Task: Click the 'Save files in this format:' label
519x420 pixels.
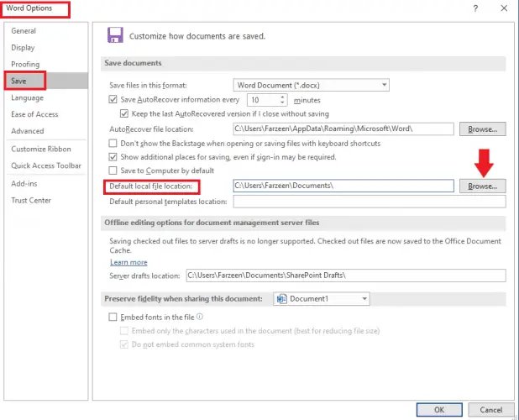Action: pos(148,86)
